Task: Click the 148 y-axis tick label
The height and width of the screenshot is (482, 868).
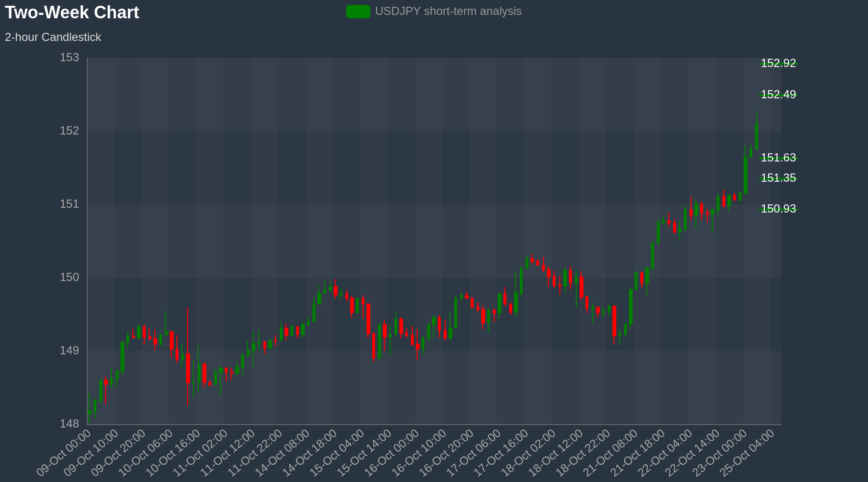Action: tap(69, 424)
